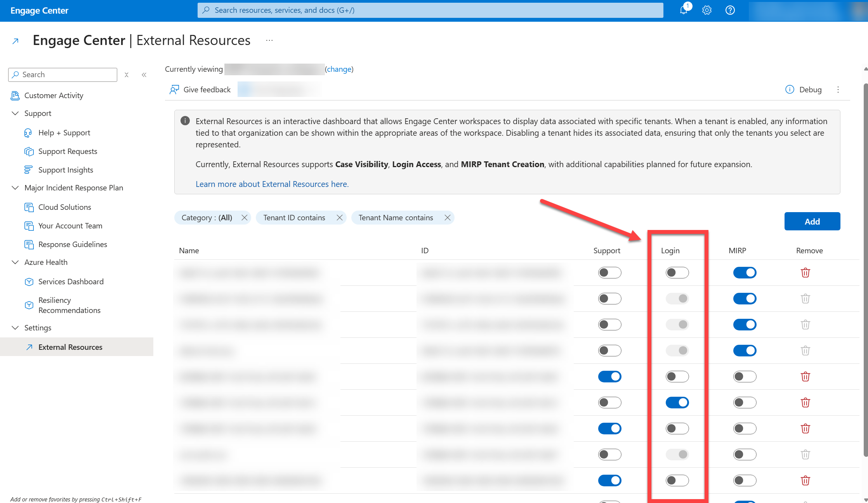Focus the top resource search bar
Screen dimensions: 868x503
430,10
